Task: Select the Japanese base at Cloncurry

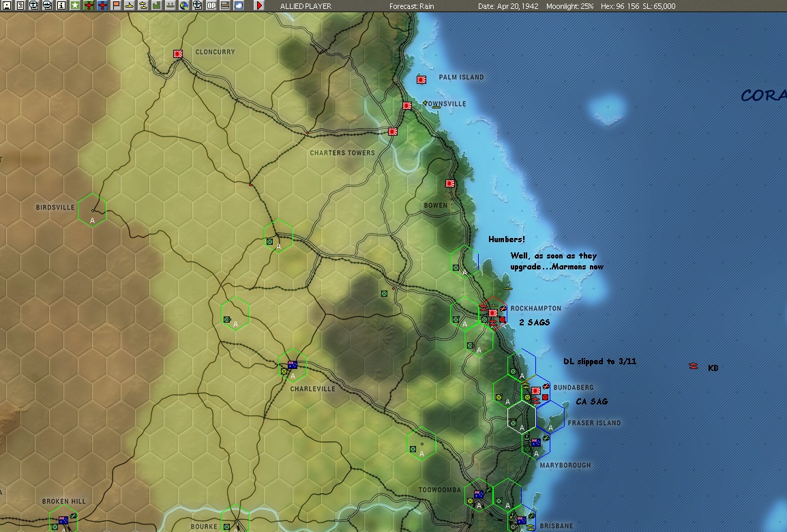Action: click(x=178, y=54)
